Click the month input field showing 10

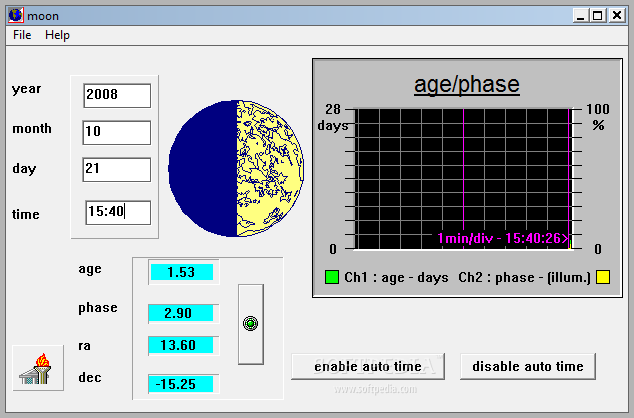116,132
